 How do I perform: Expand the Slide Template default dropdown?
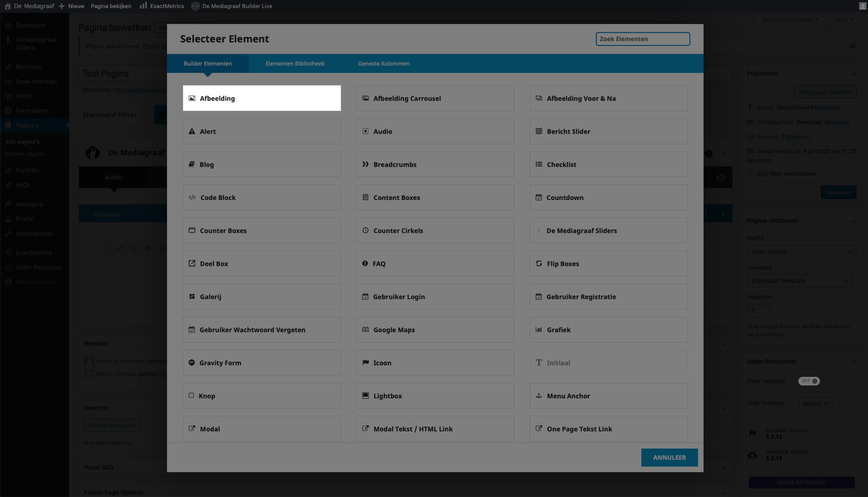[x=815, y=404]
